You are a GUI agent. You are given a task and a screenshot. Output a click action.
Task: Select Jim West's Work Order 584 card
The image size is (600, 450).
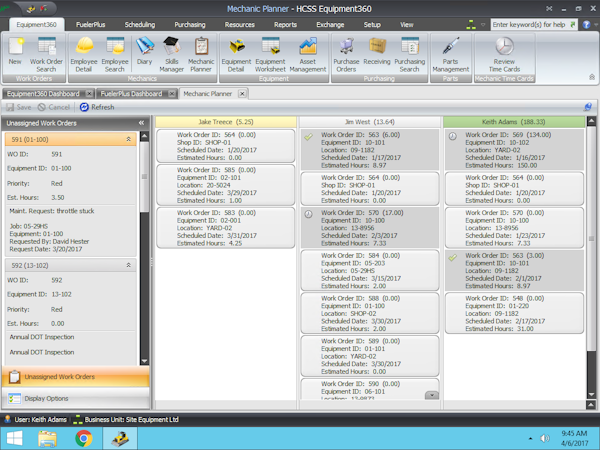click(x=370, y=271)
